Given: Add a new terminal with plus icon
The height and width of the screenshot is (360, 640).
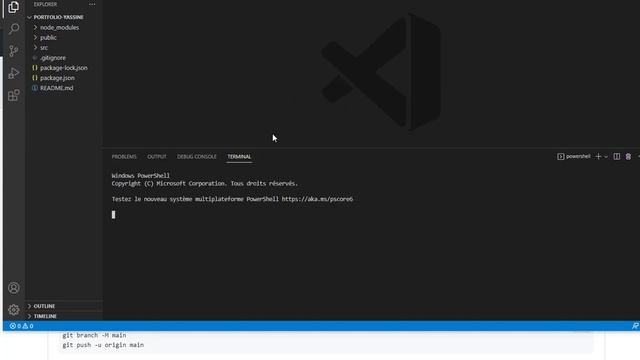Looking at the screenshot, I should [x=598, y=156].
